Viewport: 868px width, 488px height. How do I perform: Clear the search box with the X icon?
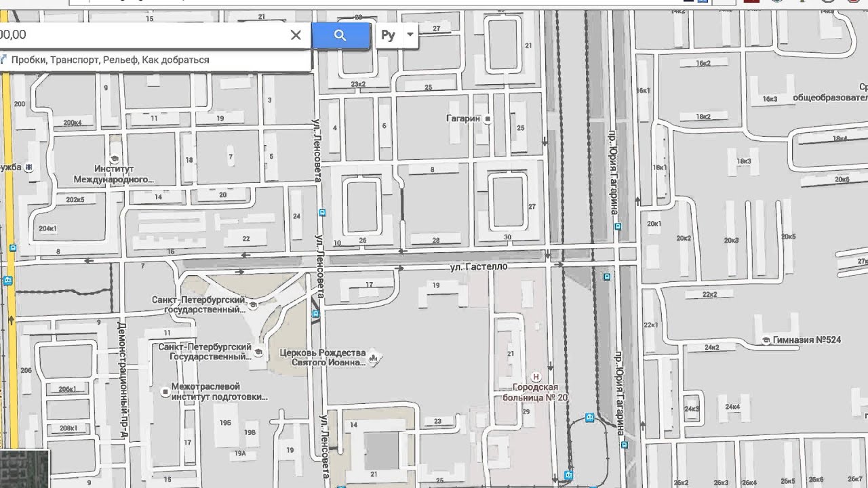coord(296,35)
